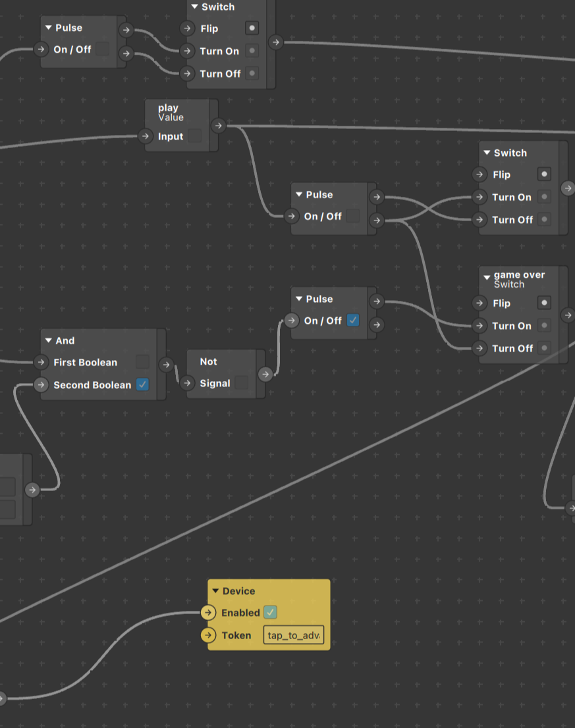Image resolution: width=575 pixels, height=728 pixels.
Task: Click the And node's output port arrow
Action: tap(166, 365)
